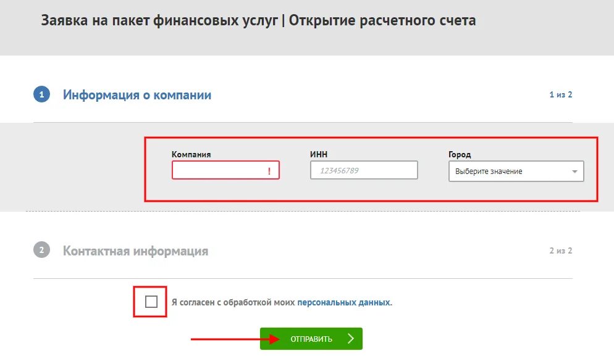Viewport: 614px width, 364px height.
Task: Click the step 1 circle icon
Action: 41,94
